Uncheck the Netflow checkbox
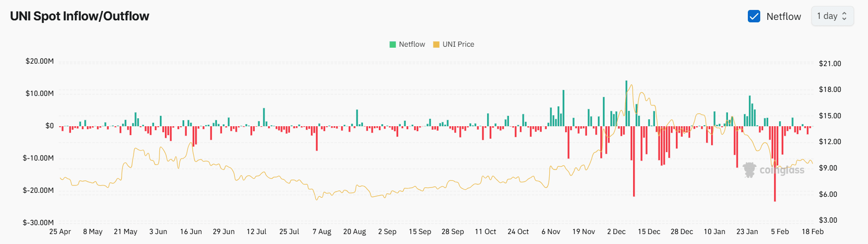 click(754, 16)
